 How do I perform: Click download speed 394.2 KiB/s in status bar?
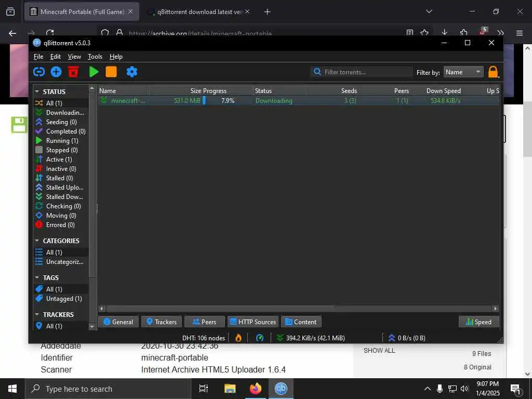311,338
